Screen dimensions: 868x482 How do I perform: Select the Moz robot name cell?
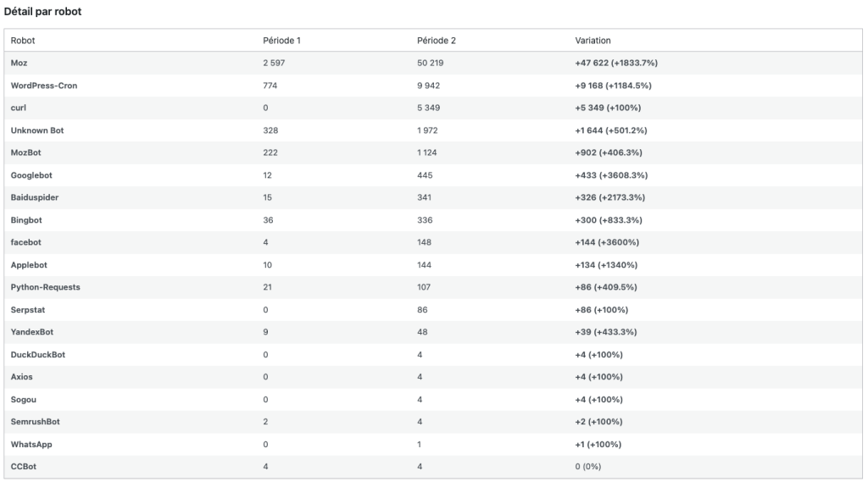point(19,63)
